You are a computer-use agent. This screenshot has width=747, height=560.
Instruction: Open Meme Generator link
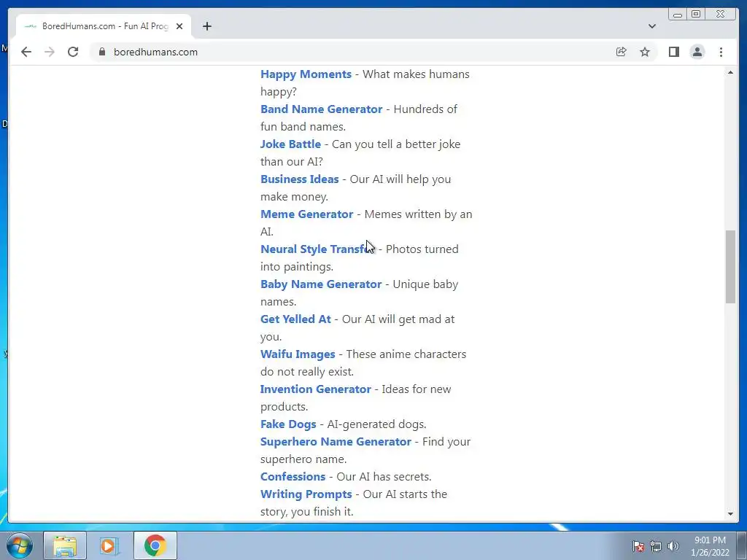coord(307,214)
